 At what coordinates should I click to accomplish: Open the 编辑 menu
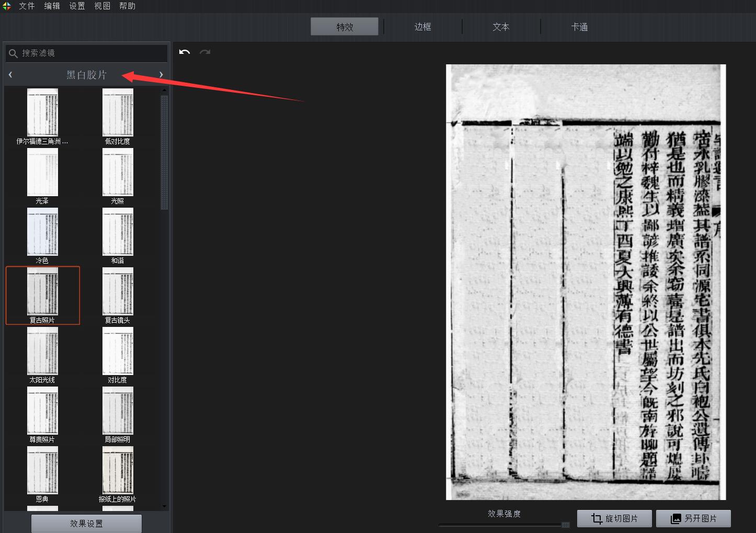(52, 6)
